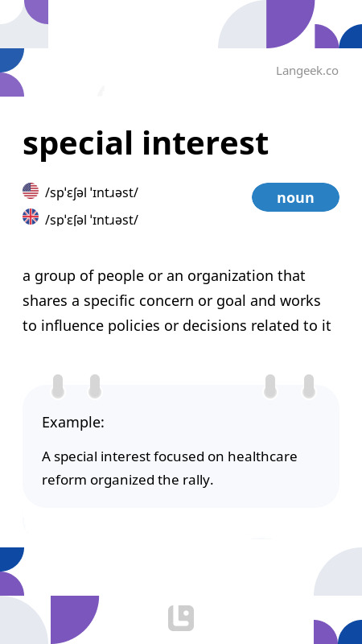Click the American IPA transcription text

(x=92, y=192)
